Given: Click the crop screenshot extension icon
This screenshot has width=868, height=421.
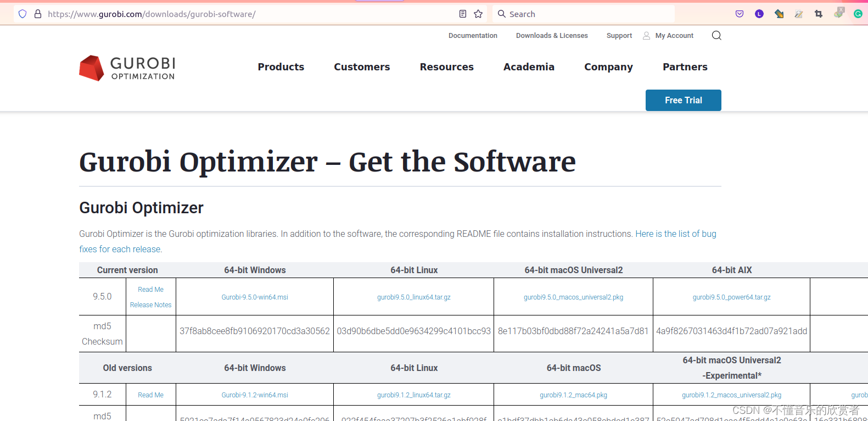Looking at the screenshot, I should 819,14.
